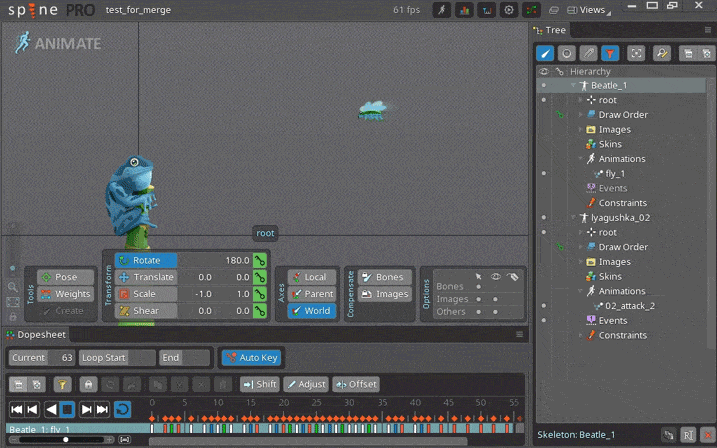
Task: Collapse the Beatle_1 skeleton node
Action: click(x=573, y=85)
